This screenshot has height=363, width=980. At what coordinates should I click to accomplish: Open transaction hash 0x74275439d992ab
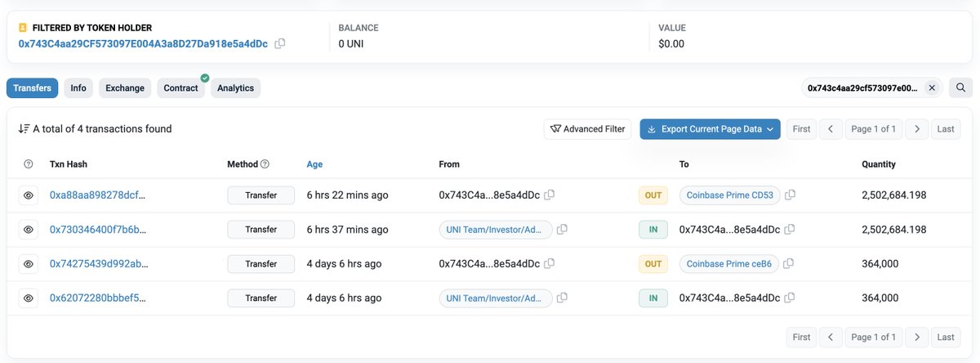[x=99, y=264]
